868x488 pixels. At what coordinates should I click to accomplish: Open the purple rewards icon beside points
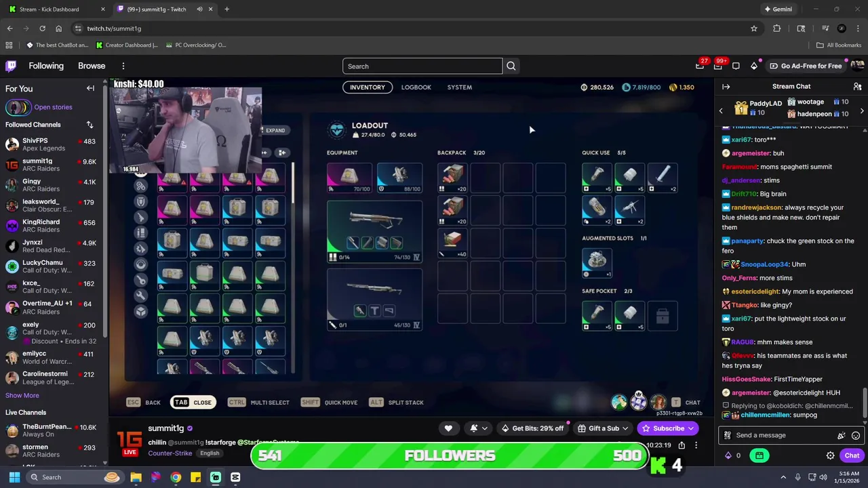click(759, 455)
